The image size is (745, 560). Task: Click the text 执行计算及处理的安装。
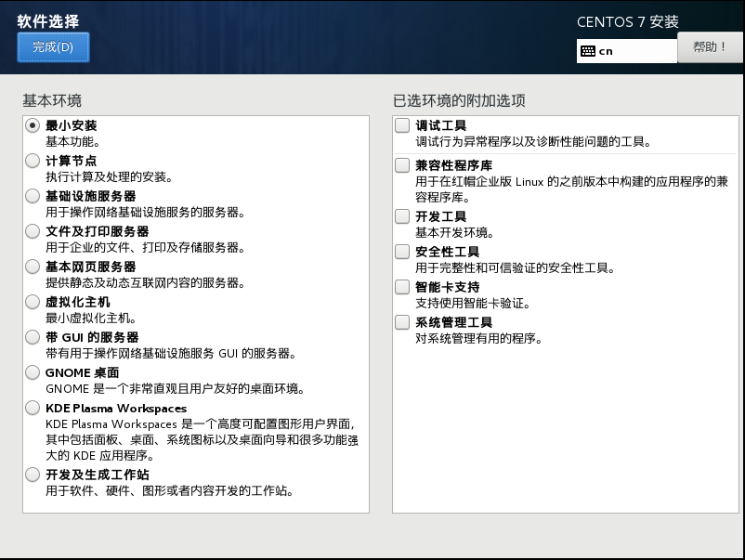(109, 176)
